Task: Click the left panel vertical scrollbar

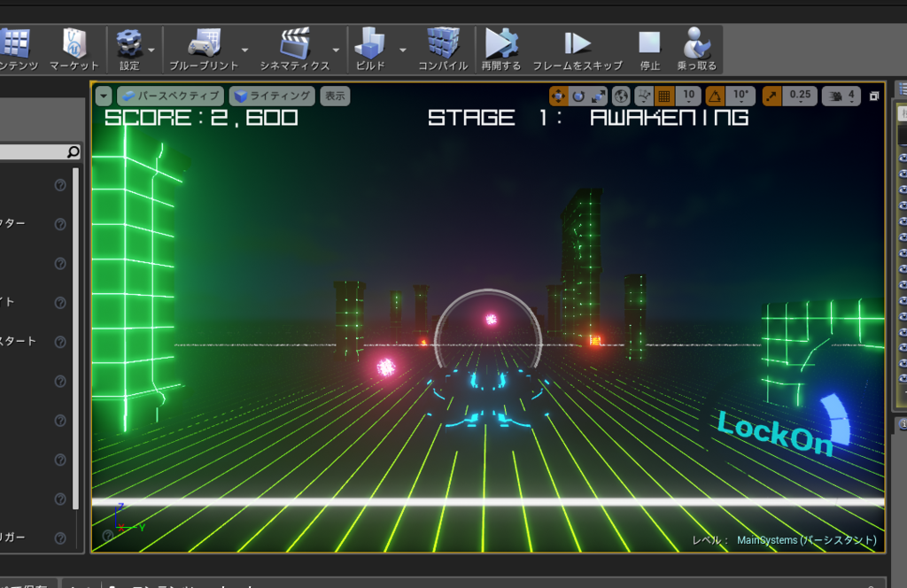Action: click(75, 339)
